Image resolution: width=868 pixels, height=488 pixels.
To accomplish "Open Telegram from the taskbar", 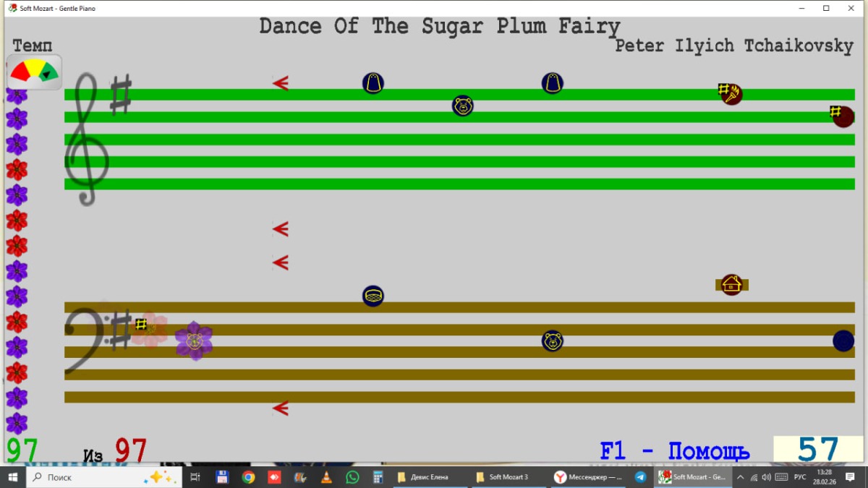I will (x=640, y=477).
